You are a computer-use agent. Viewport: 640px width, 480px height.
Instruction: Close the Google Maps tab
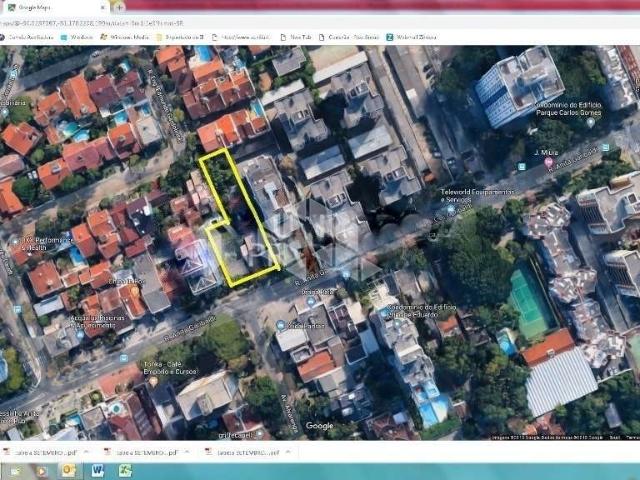(x=103, y=7)
